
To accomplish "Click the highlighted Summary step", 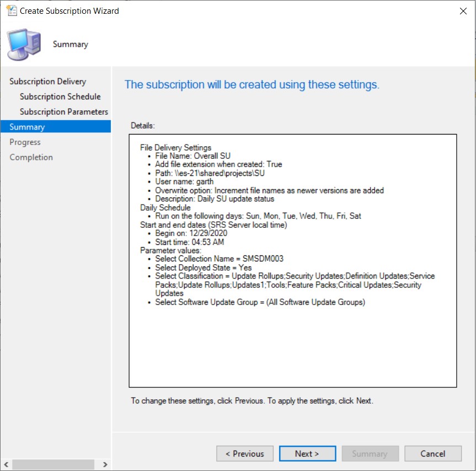I will pyautogui.click(x=26, y=126).
